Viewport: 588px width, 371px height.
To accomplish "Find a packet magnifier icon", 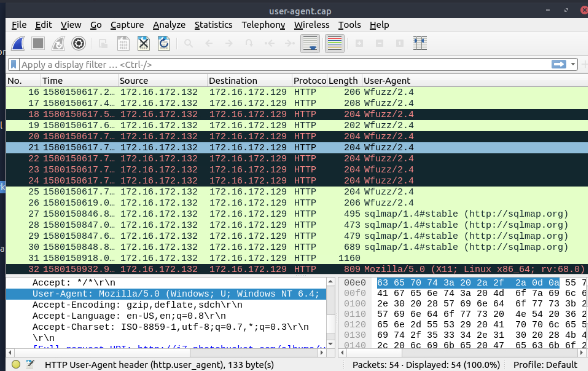I will point(189,43).
